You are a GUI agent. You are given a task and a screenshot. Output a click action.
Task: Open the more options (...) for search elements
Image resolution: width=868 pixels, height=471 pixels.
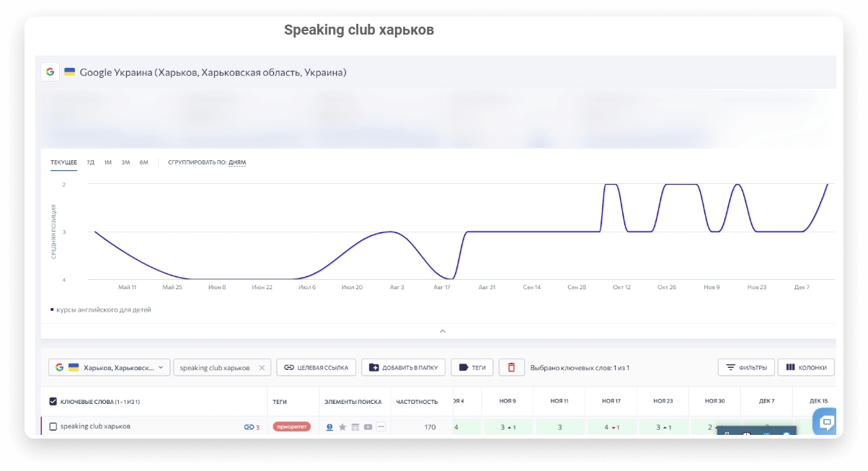381,426
